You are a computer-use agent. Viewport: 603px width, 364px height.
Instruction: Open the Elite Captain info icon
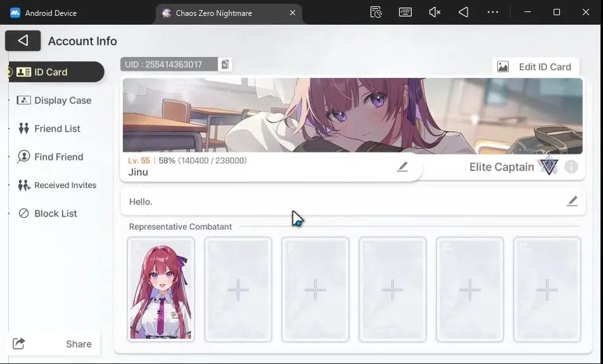[571, 167]
